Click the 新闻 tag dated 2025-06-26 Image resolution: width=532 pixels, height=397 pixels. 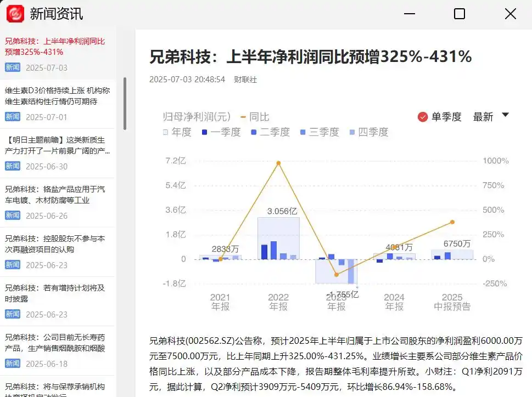pos(13,215)
